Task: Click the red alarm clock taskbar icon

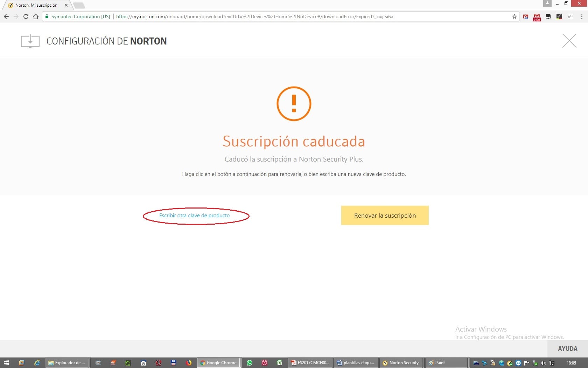Action: point(265,363)
